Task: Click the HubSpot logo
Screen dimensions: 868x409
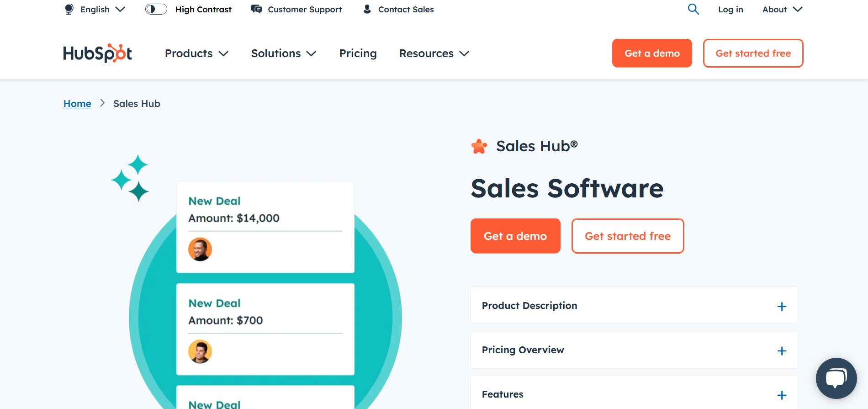Action: click(98, 53)
